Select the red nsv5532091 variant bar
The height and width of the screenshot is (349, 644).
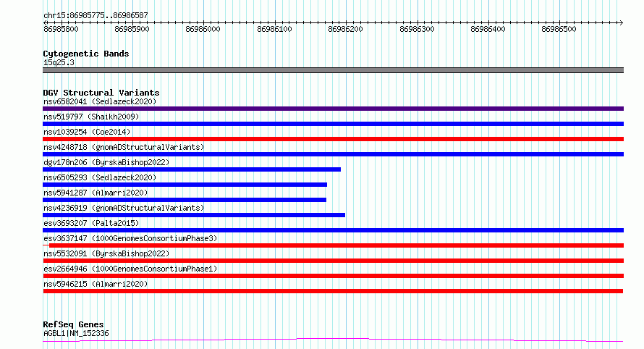pyautogui.click(x=333, y=261)
